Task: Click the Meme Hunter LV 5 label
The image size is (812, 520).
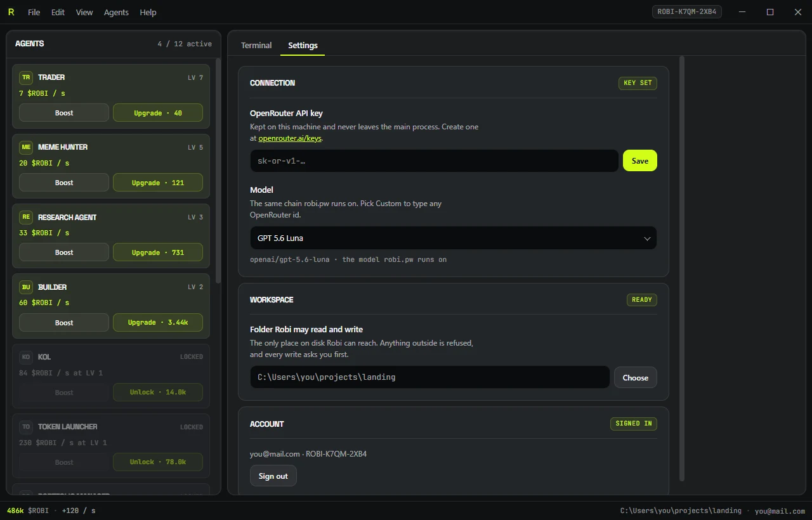Action: pyautogui.click(x=195, y=147)
